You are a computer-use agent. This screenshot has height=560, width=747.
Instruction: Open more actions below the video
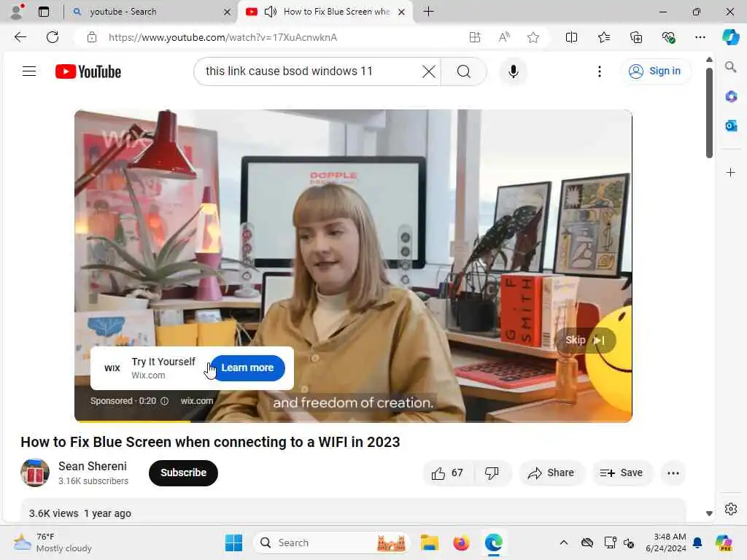(673, 472)
